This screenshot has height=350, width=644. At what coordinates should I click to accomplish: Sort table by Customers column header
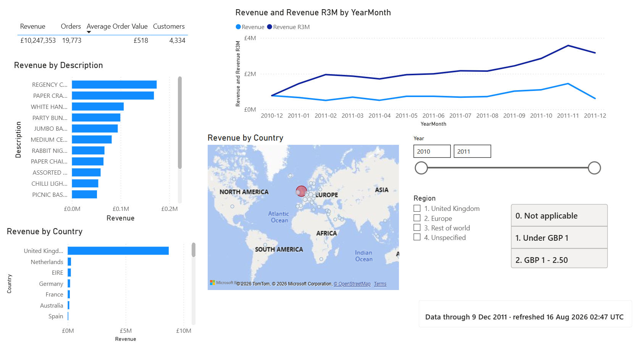169,26
